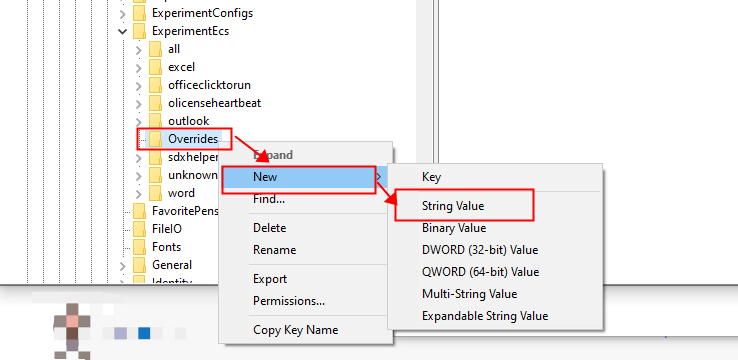Click the Fonts folder icon
Image resolution: width=738 pixels, height=360 pixels.
[139, 247]
